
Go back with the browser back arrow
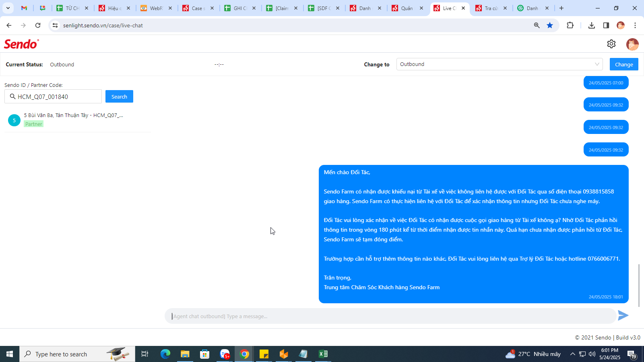(x=9, y=25)
